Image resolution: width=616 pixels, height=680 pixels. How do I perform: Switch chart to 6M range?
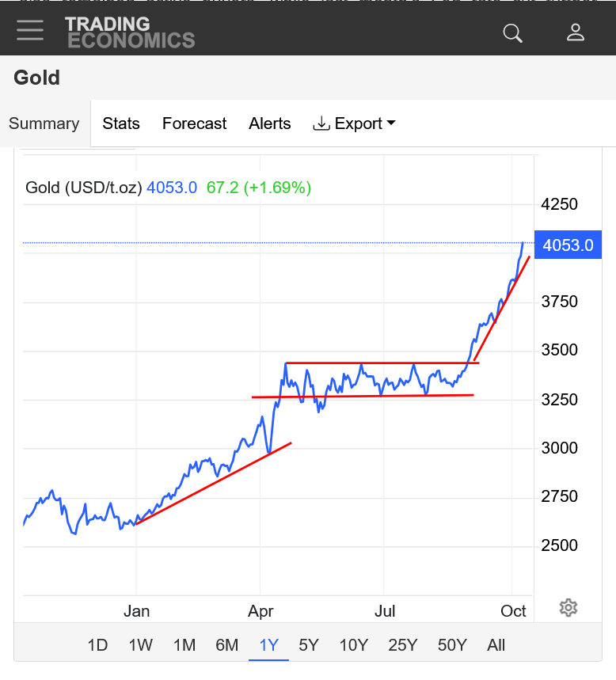click(x=226, y=645)
